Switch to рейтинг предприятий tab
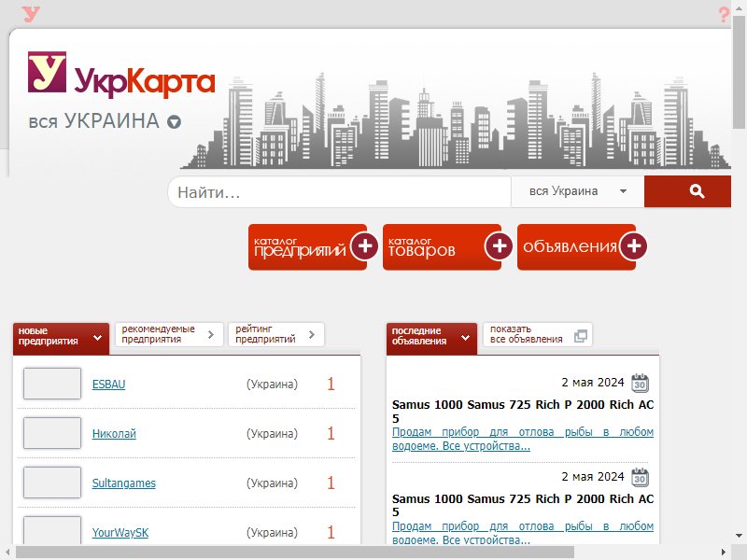The image size is (747, 560). (x=276, y=334)
